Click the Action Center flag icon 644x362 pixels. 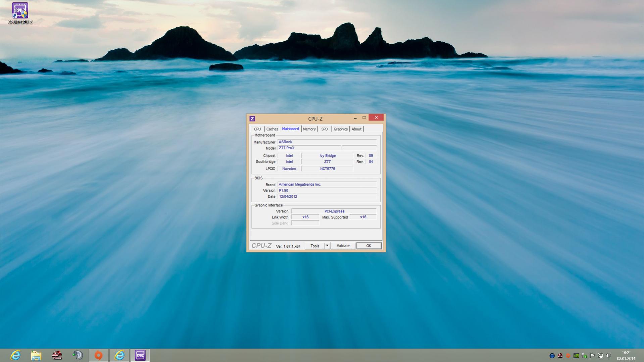pyautogui.click(x=592, y=356)
